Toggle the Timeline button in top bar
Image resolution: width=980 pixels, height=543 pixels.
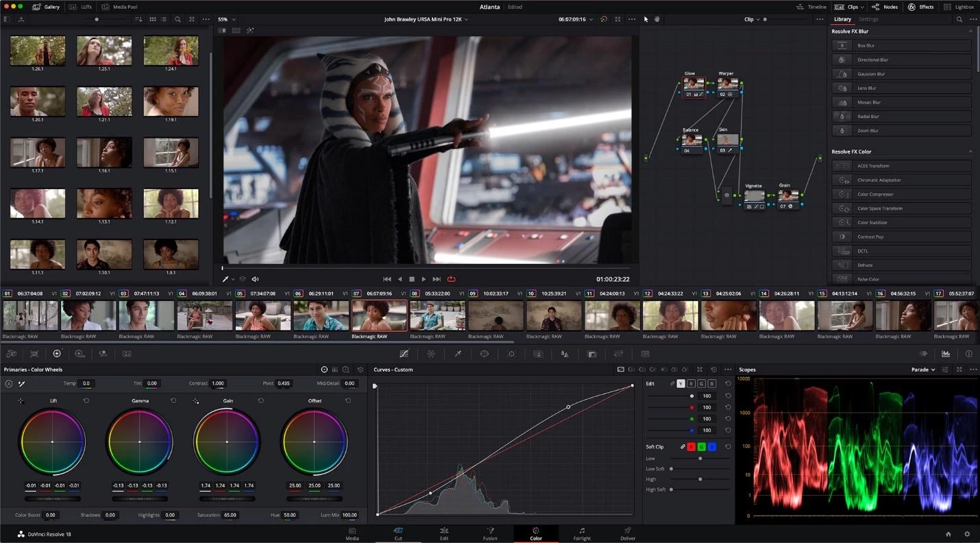tap(811, 7)
